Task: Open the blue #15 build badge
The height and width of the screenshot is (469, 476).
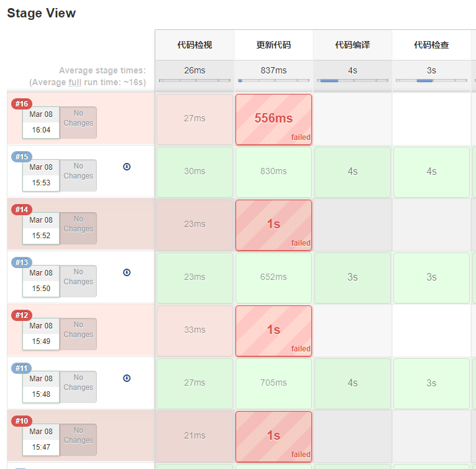Action: [21, 157]
